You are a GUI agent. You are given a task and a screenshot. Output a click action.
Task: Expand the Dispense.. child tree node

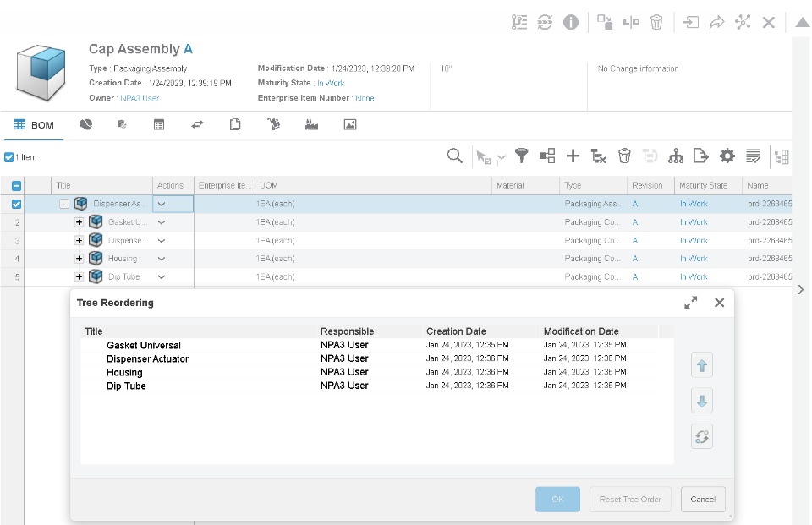coord(79,240)
